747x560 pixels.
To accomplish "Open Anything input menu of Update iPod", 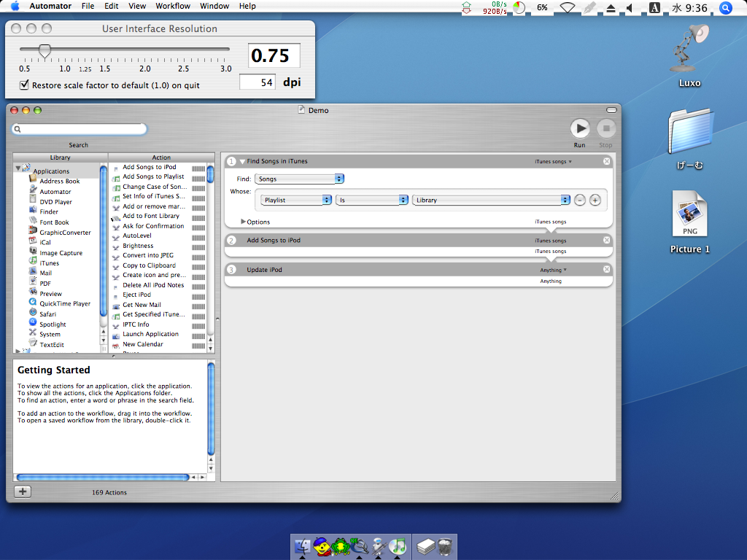I will tap(553, 270).
